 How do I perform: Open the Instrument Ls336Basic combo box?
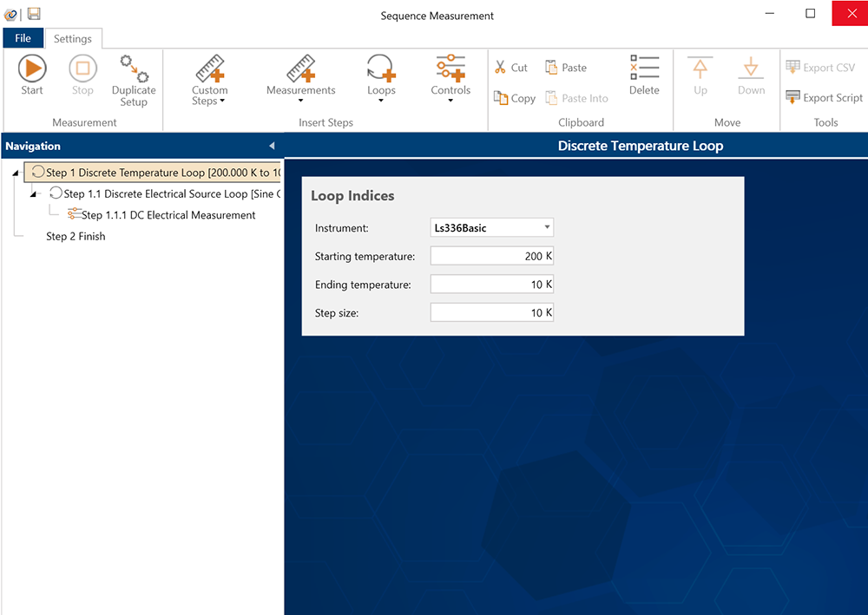(491, 228)
